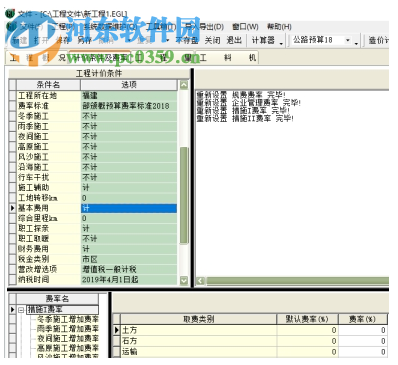Click the 纳税时间 option 2019年4月1日起

[x=129, y=279]
